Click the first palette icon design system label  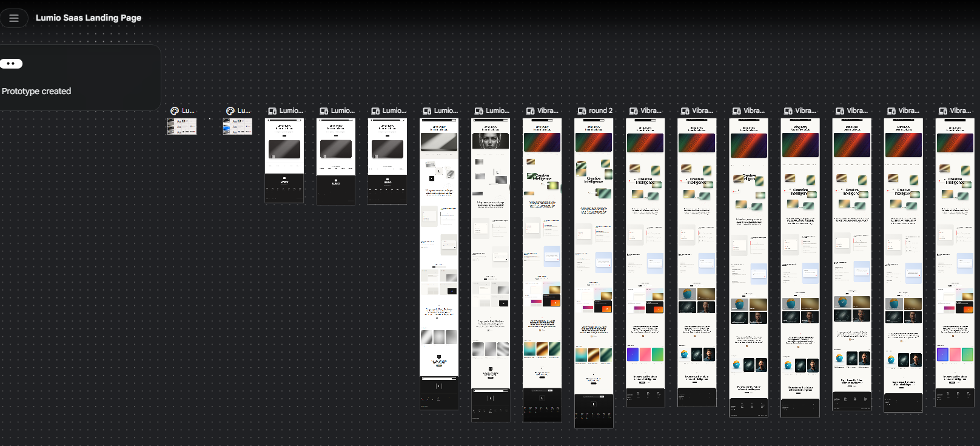pyautogui.click(x=182, y=110)
